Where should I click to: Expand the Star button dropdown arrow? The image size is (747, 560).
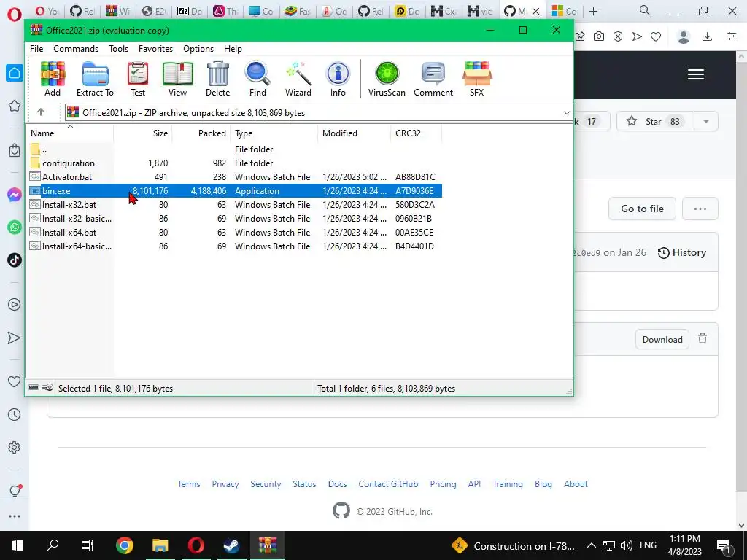(x=706, y=122)
